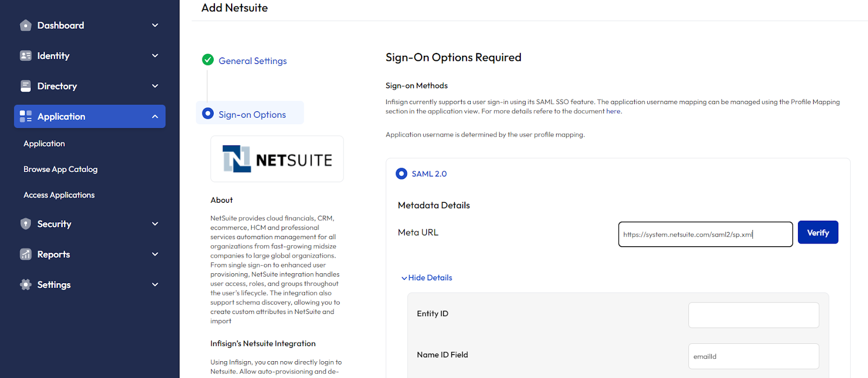Click the NetSuite logo thumbnail
Screen dimensions: 868x378
[x=277, y=159]
